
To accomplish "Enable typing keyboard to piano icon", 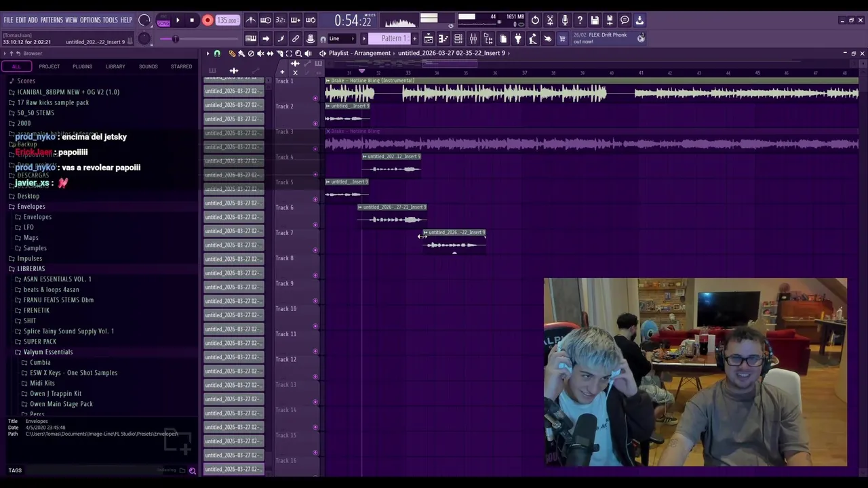I will [251, 39].
